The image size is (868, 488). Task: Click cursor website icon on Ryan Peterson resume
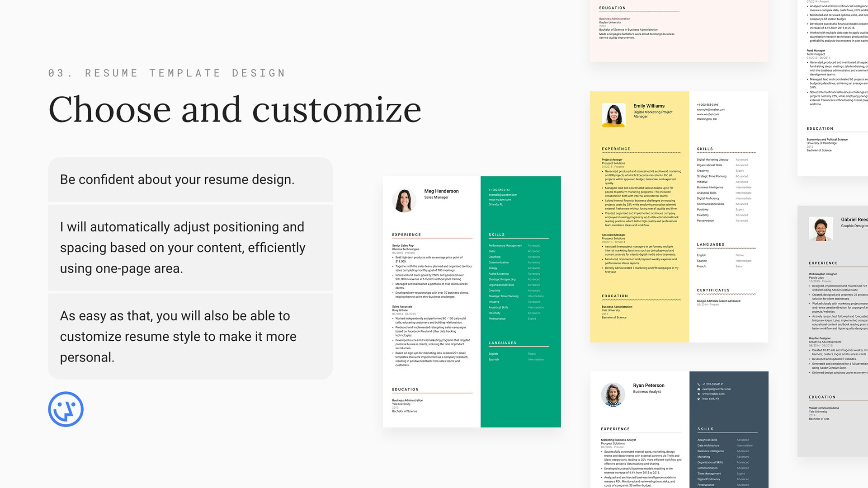point(698,394)
